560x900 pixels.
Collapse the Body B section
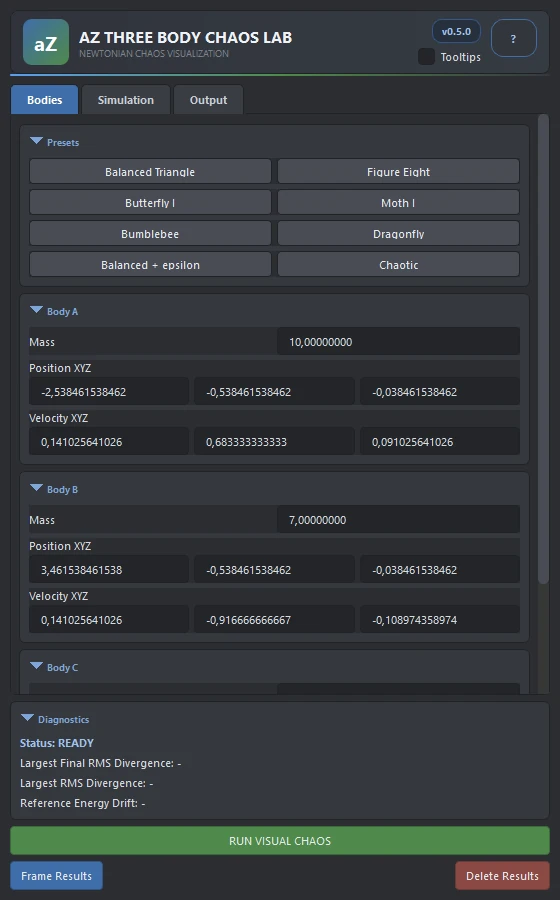coord(36,488)
